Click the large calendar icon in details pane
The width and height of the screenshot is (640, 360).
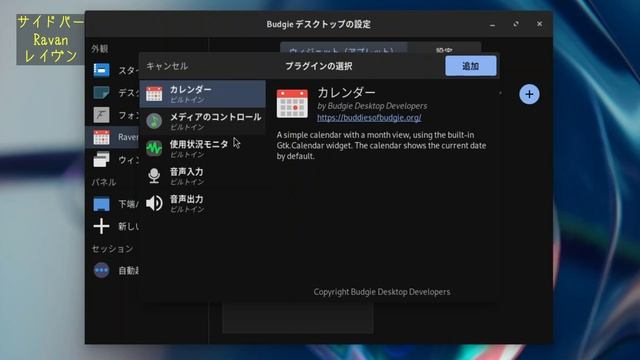[x=292, y=104]
